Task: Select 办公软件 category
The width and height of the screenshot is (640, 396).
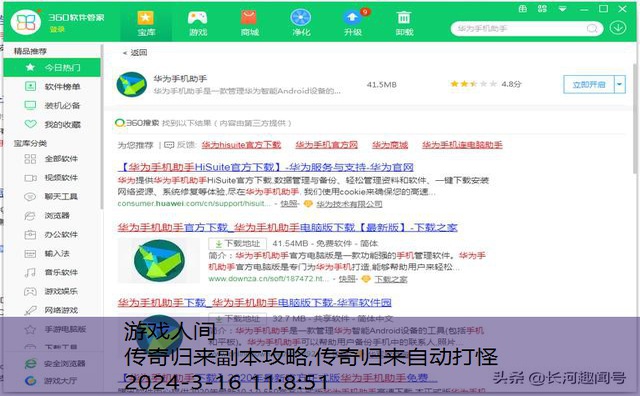Action: point(52,234)
